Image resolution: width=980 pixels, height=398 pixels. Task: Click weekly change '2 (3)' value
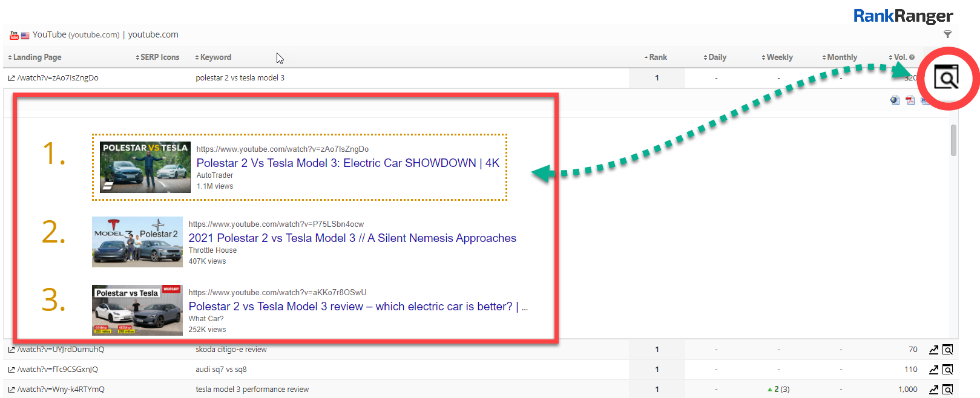pos(778,390)
